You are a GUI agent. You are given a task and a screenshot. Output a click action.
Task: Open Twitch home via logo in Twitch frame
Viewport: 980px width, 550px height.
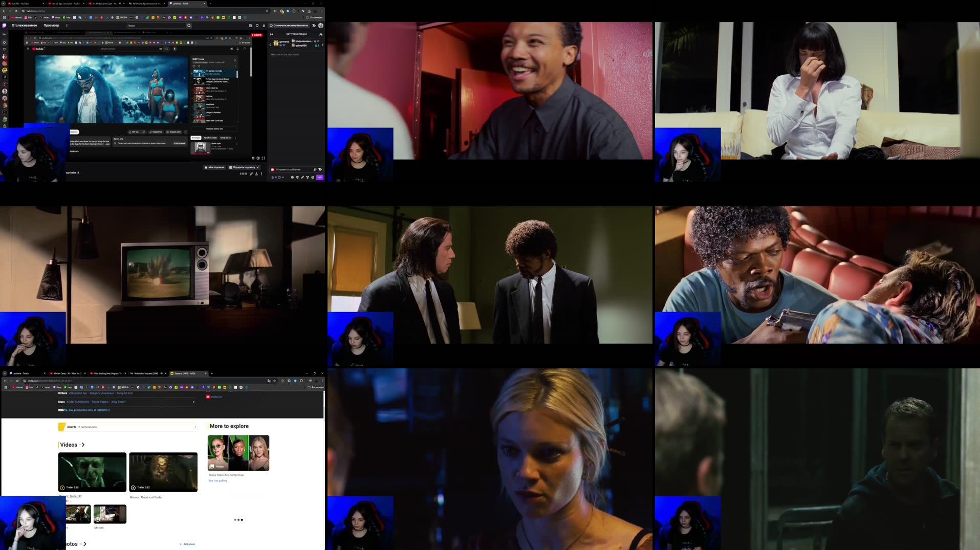pos(5,25)
